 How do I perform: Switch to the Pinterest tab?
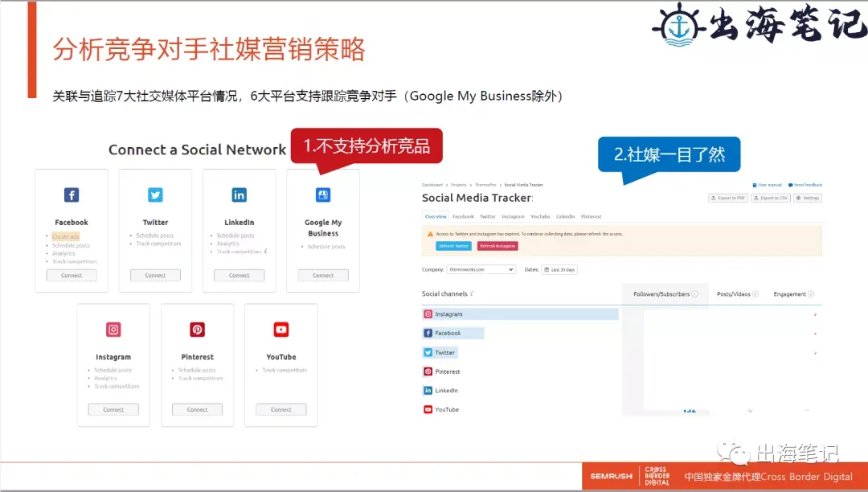click(x=592, y=216)
